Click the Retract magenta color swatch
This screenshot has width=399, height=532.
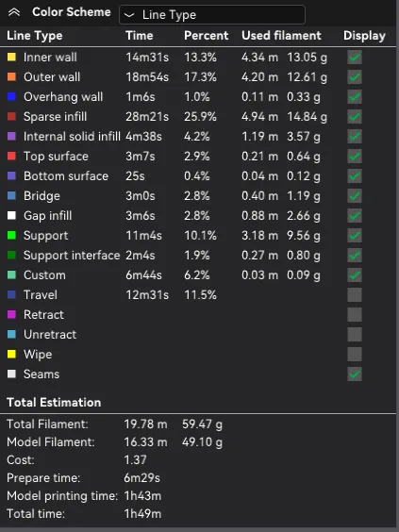tap(11, 314)
